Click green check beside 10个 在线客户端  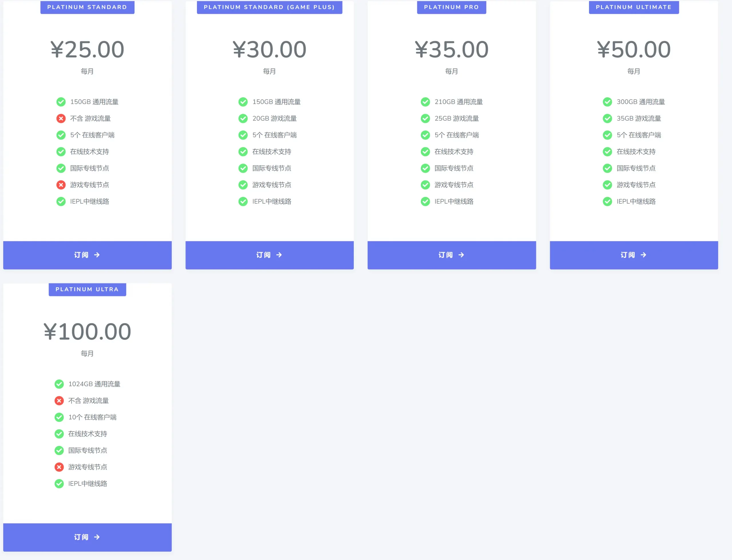coord(59,417)
